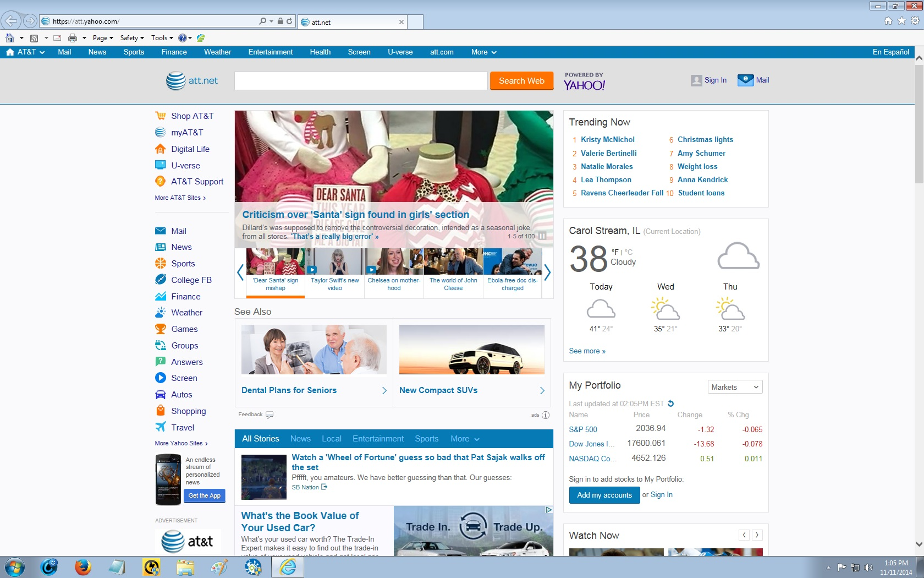The image size is (924, 578).
Task: Expand the More menu in top navigation
Action: click(483, 52)
